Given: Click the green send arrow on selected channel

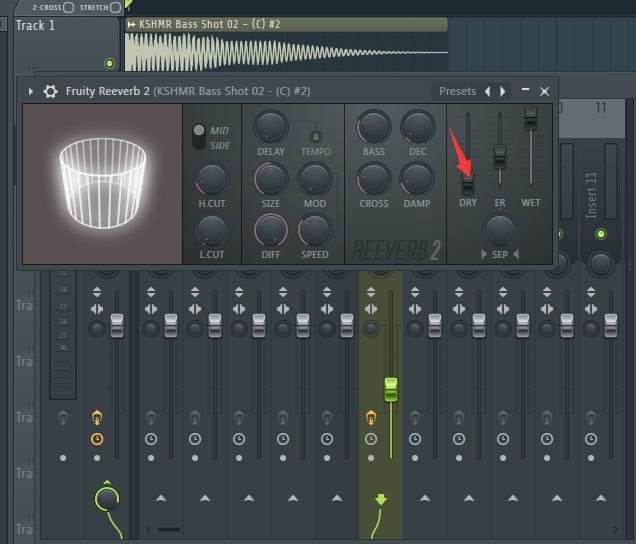Looking at the screenshot, I should pos(380,499).
